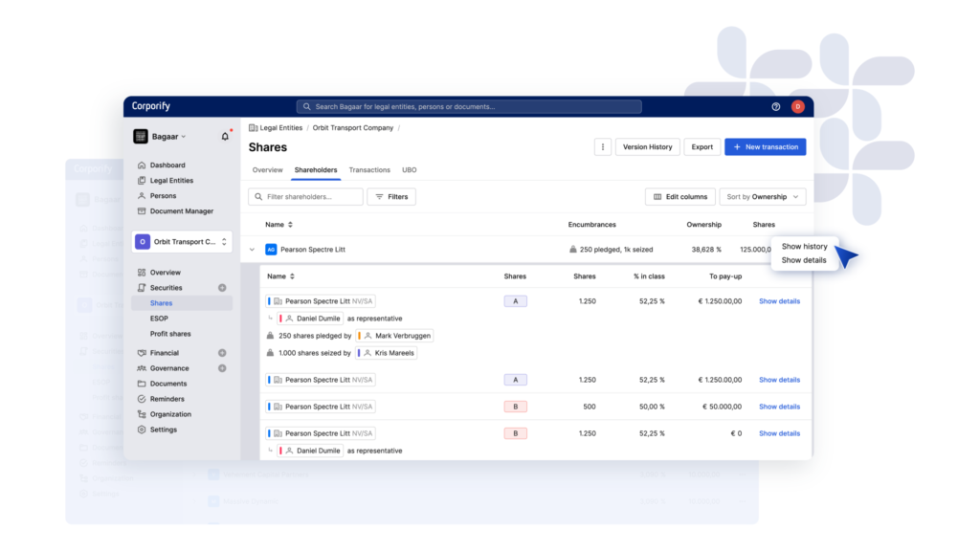Add a Financial item with plus icon
The width and height of the screenshot is (980, 551).
pos(222,353)
